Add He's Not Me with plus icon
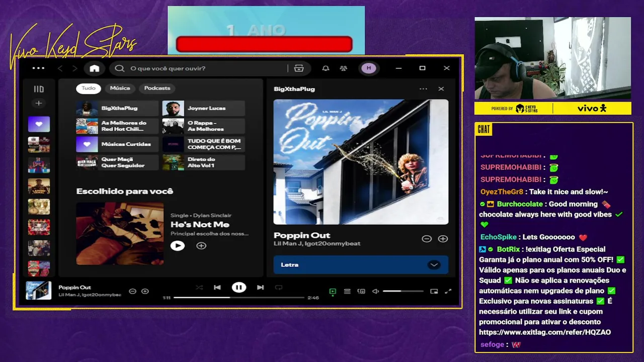The image size is (644, 362). 201,246
